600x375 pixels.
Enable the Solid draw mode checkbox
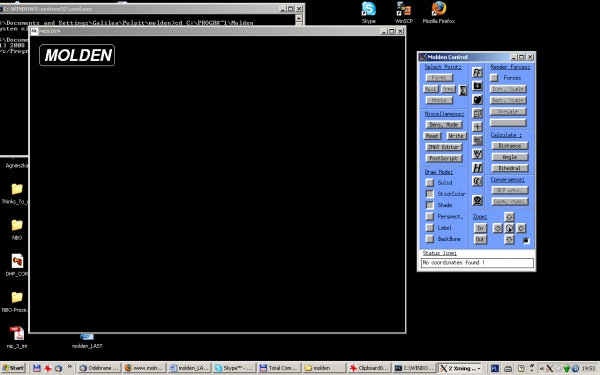430,183
